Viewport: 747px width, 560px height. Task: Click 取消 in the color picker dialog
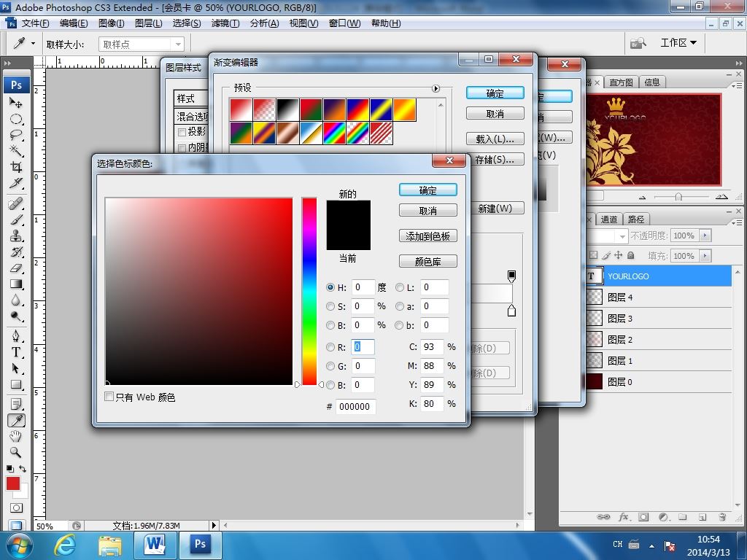click(x=427, y=211)
